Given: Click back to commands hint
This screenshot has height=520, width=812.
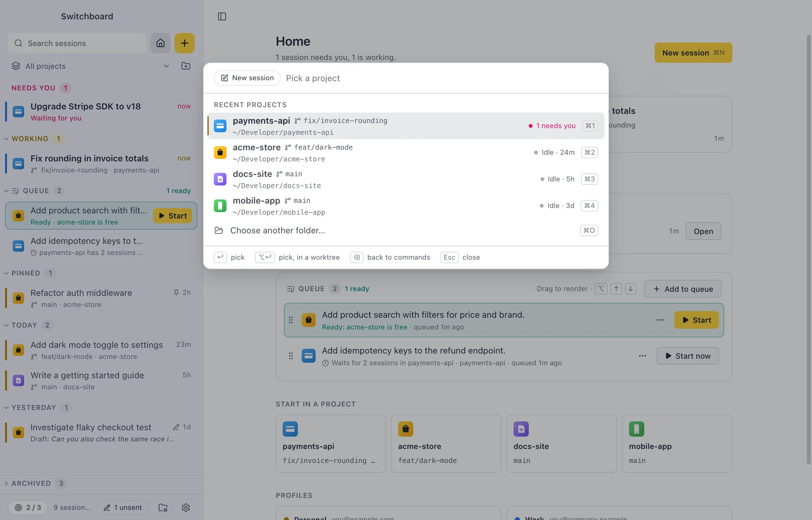Looking at the screenshot, I should click(390, 257).
